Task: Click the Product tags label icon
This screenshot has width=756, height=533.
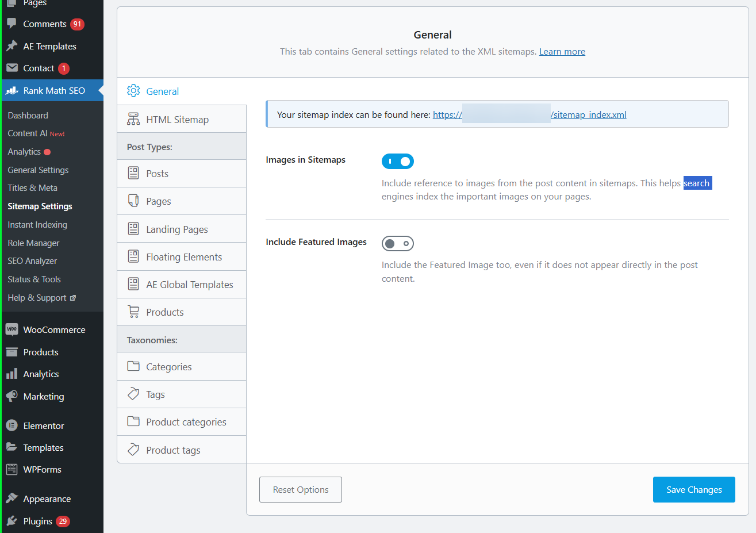Action: click(x=133, y=450)
